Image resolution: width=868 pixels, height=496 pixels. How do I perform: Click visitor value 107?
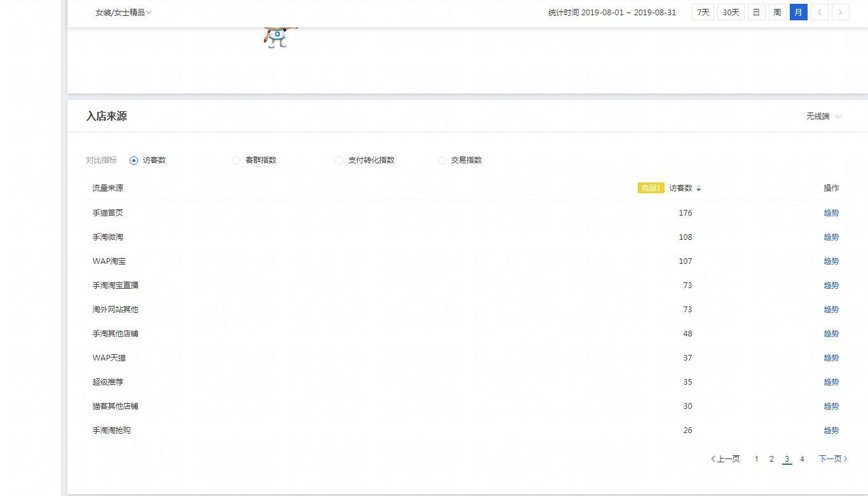point(685,261)
